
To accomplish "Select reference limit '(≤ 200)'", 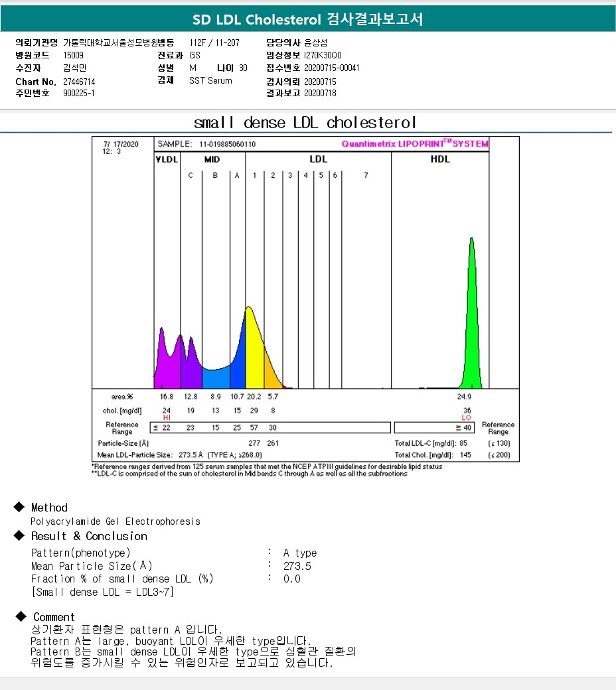I will coord(499,454).
